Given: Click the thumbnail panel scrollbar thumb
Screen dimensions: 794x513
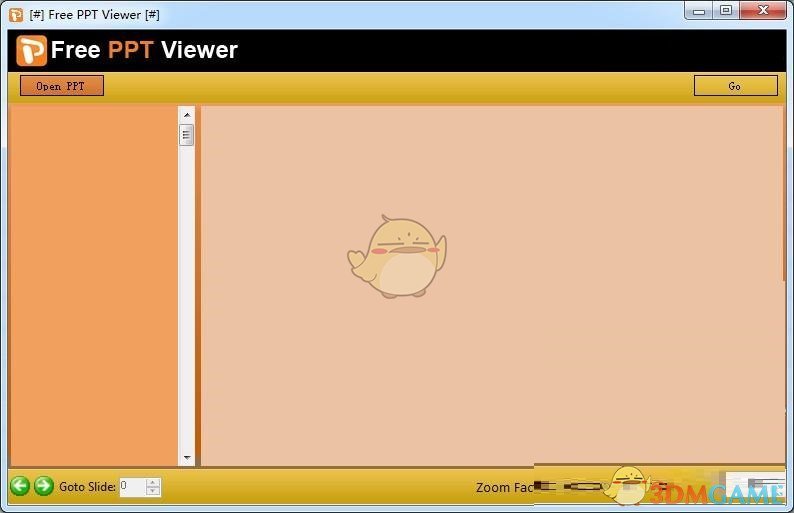Looking at the screenshot, I should tap(186, 135).
